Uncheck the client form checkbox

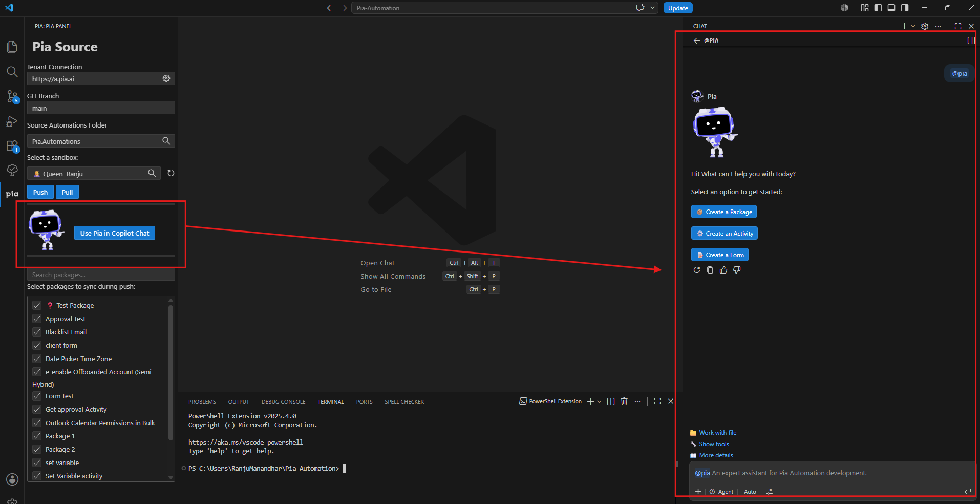tap(37, 345)
